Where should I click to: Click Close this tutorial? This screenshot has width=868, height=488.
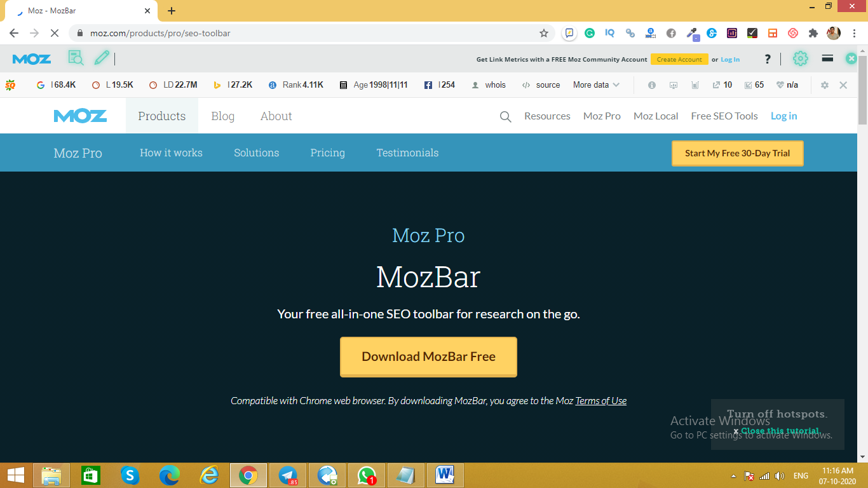click(780, 431)
